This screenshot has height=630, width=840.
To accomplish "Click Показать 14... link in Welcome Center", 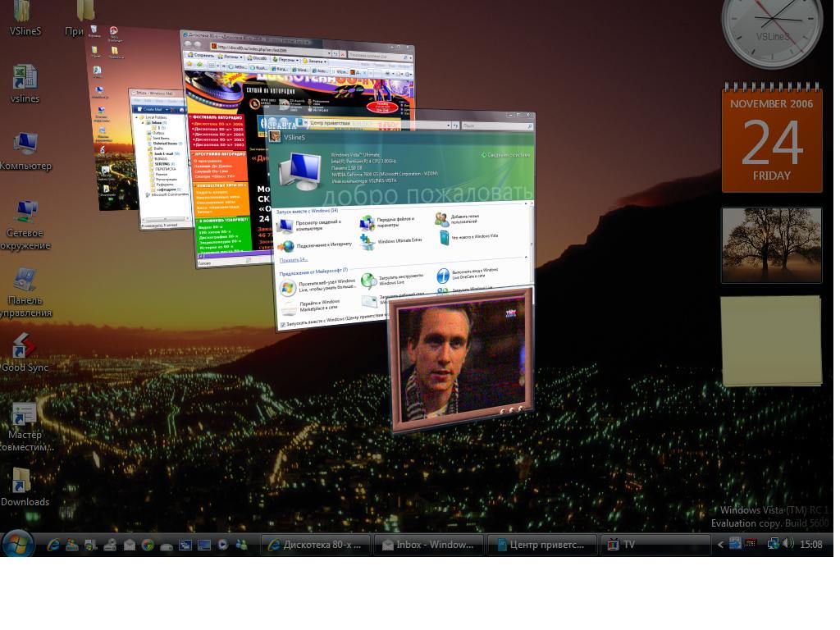I will [293, 260].
